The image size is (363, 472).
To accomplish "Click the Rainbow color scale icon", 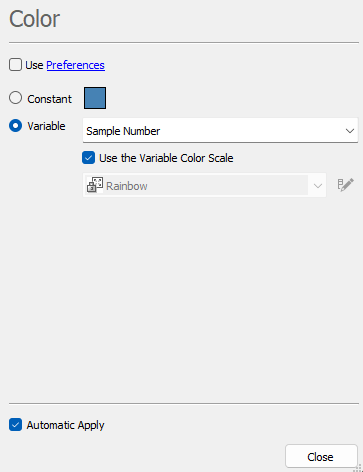I will coord(95,185).
